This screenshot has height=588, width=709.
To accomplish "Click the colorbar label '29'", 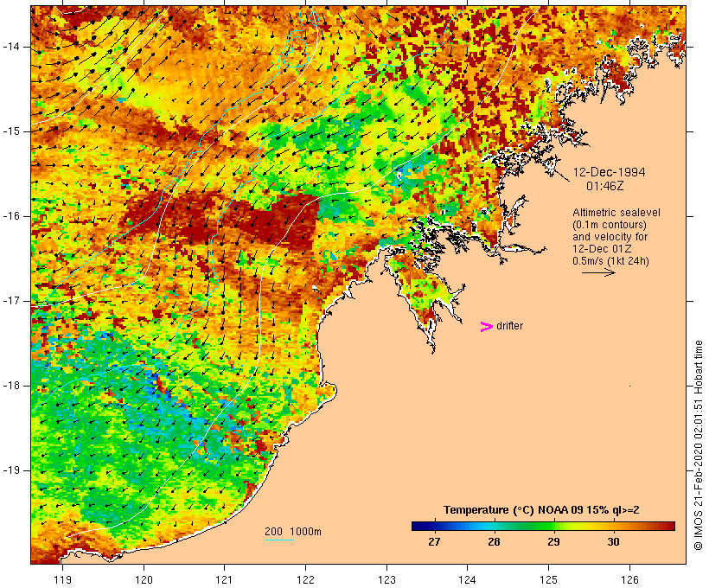I will tap(553, 542).
